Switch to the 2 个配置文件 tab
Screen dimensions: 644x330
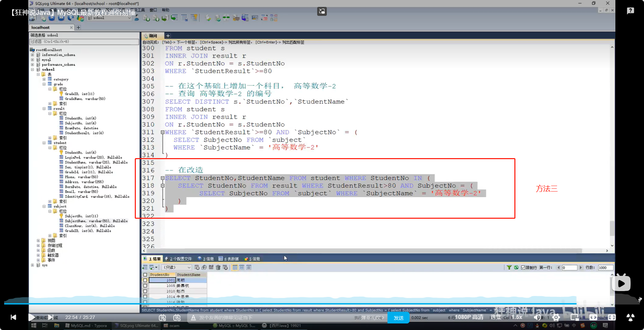coord(178,259)
